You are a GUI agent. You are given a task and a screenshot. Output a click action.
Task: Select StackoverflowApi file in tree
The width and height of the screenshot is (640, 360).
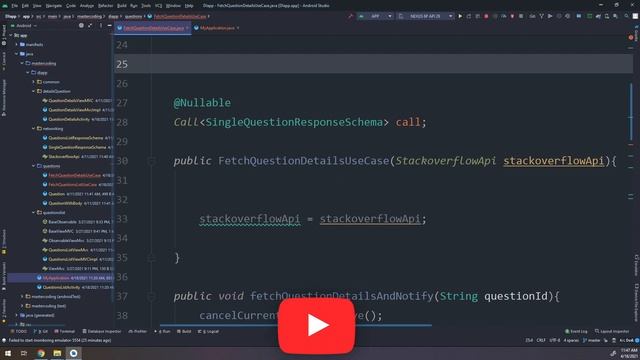[64, 157]
